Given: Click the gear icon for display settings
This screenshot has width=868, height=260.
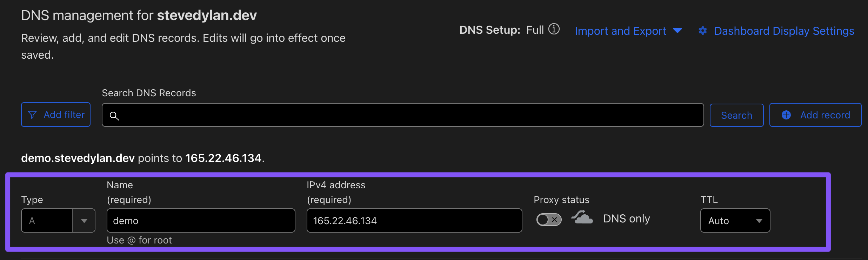Looking at the screenshot, I should 702,31.
